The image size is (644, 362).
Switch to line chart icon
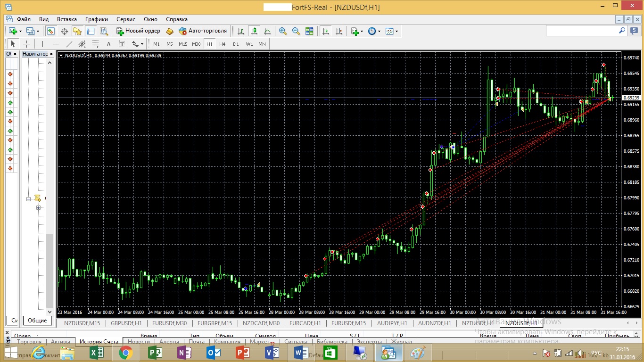pyautogui.click(x=267, y=31)
